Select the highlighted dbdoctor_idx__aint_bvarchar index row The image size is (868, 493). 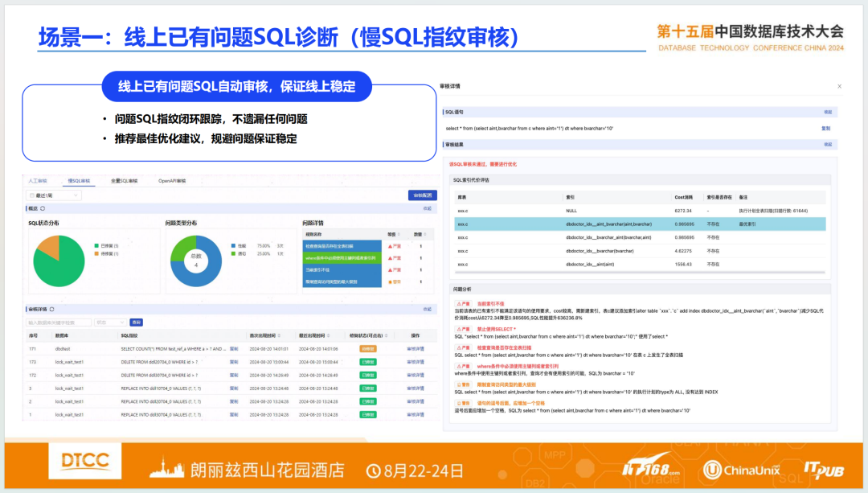pyautogui.click(x=640, y=224)
